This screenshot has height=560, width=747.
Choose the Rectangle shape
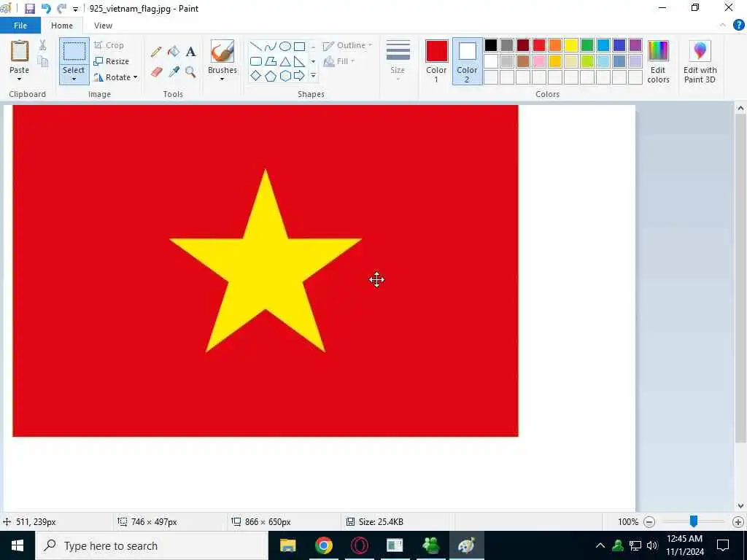click(x=299, y=46)
